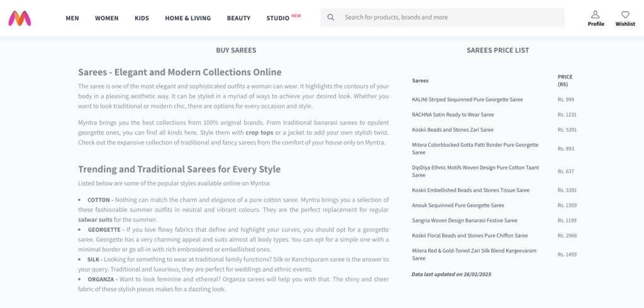The image size is (644, 308).
Task: Open Sangria Woven Design Banarasi Festive Saree
Action: tap(465, 220)
